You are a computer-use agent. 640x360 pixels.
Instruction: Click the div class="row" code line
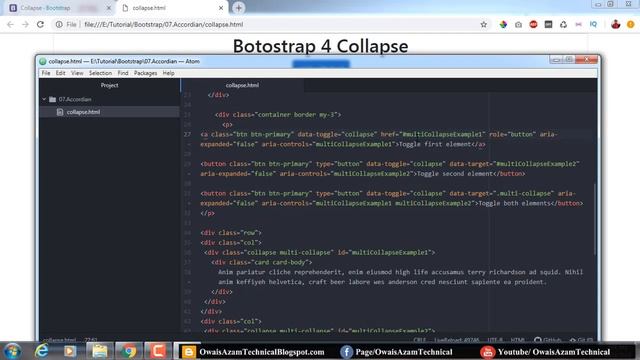click(x=231, y=233)
